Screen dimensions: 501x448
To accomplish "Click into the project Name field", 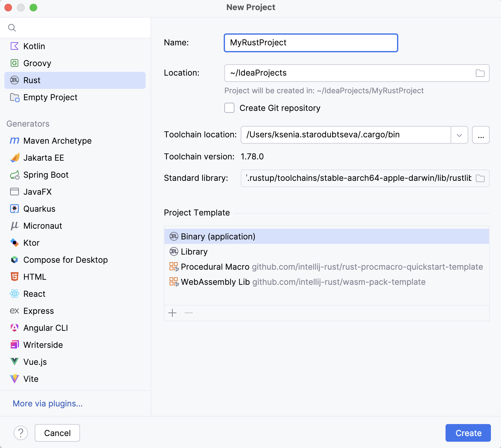I will tap(311, 43).
